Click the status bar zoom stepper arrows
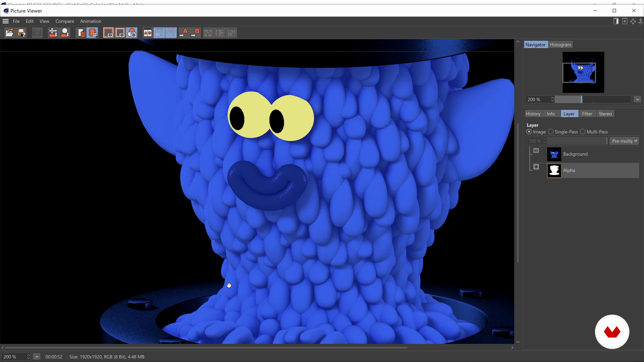The height and width of the screenshot is (362, 644). click(28, 356)
